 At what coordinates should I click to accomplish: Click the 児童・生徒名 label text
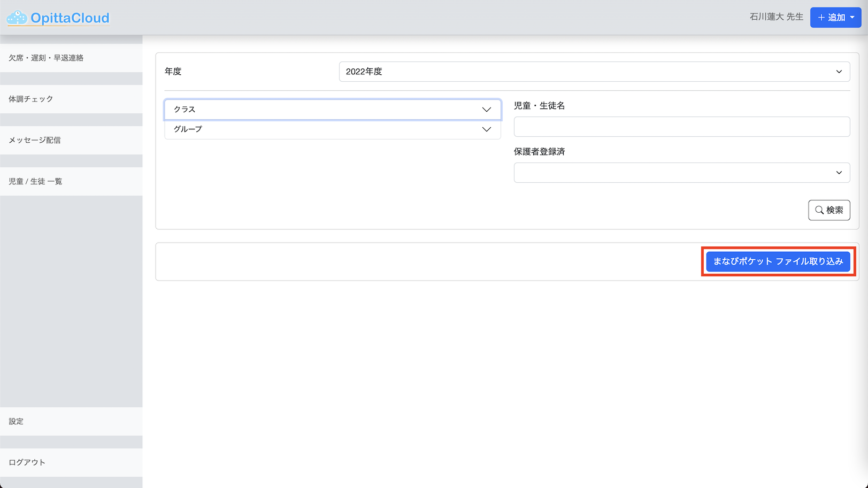(x=540, y=106)
